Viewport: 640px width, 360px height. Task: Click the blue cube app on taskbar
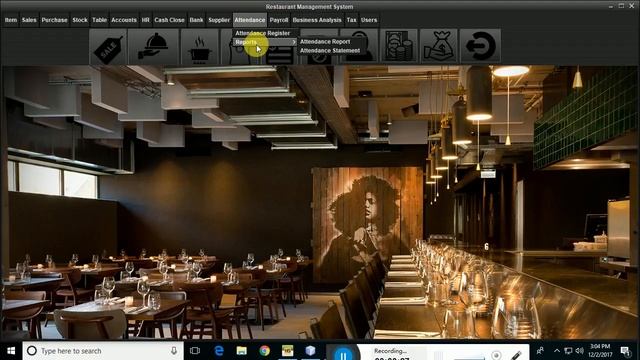click(x=311, y=351)
